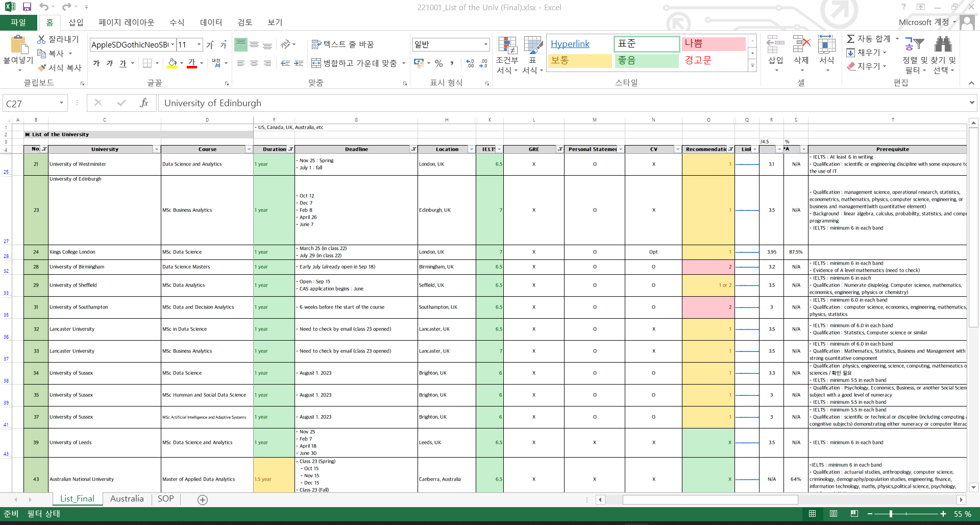
Task: Click the Undo arrow icon
Action: (x=44, y=7)
